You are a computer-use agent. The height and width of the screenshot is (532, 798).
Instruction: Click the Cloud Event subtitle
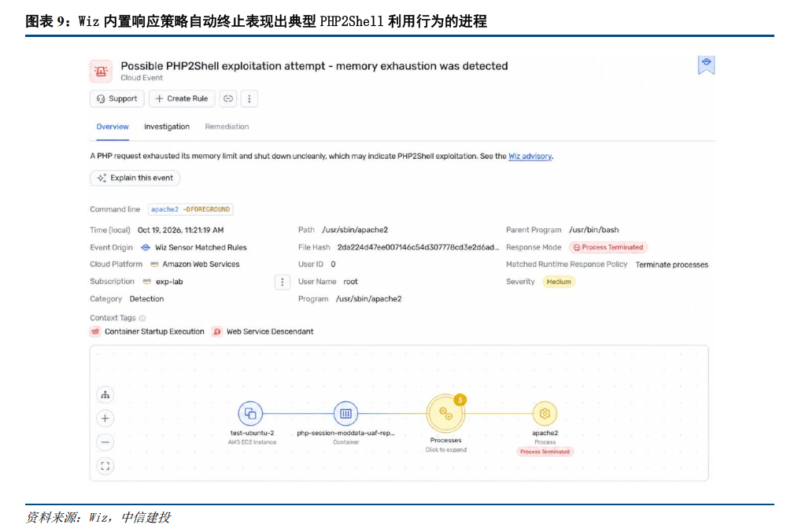coord(142,78)
